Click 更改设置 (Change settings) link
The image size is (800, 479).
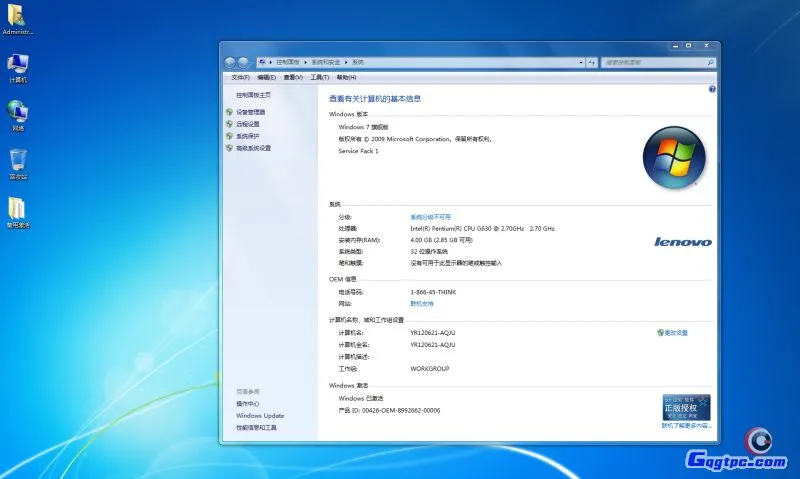[x=676, y=333]
